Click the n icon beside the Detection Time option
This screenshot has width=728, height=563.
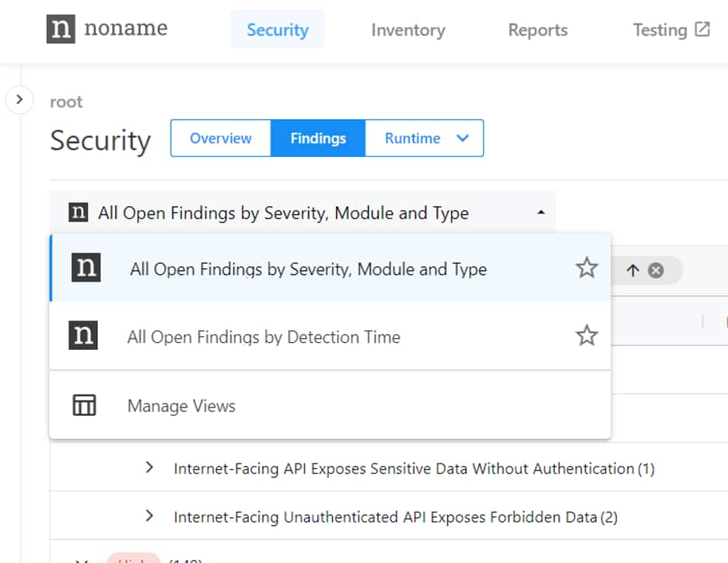click(x=83, y=336)
